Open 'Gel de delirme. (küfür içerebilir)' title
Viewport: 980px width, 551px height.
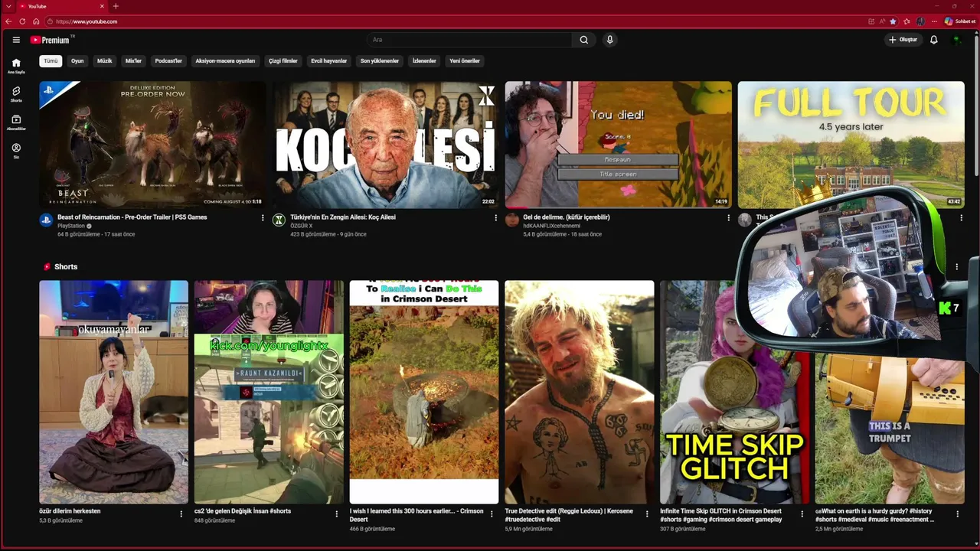coord(567,217)
